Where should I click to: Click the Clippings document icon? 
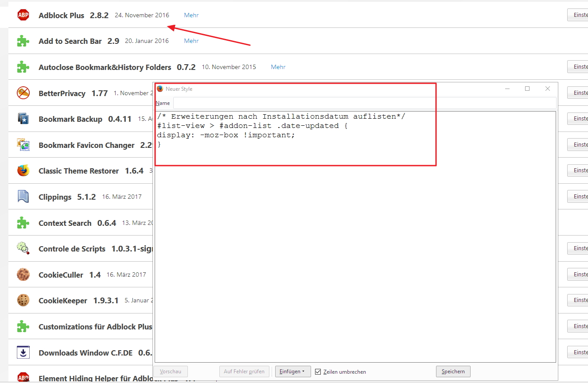tap(23, 197)
